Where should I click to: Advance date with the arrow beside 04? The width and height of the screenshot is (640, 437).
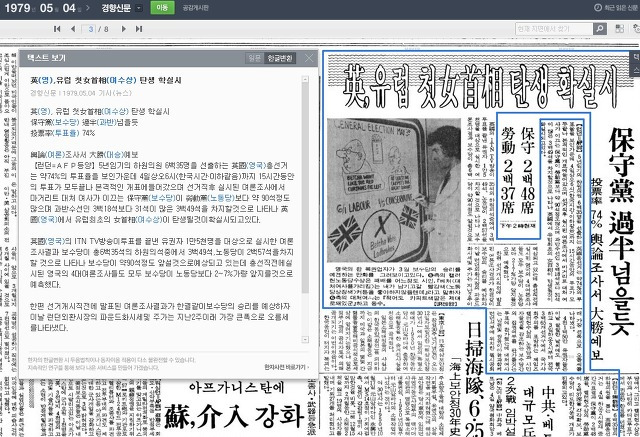click(88, 8)
